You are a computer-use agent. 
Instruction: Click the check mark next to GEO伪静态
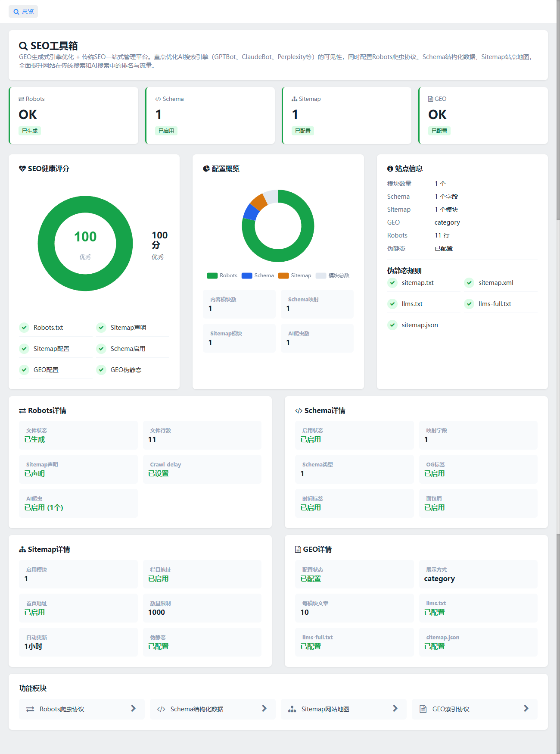[101, 370]
